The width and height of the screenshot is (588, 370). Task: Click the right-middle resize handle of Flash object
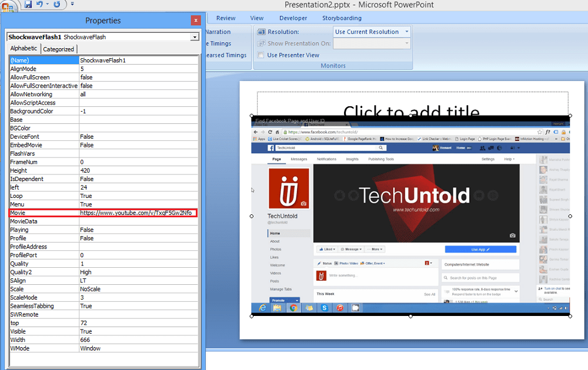pyautogui.click(x=570, y=216)
